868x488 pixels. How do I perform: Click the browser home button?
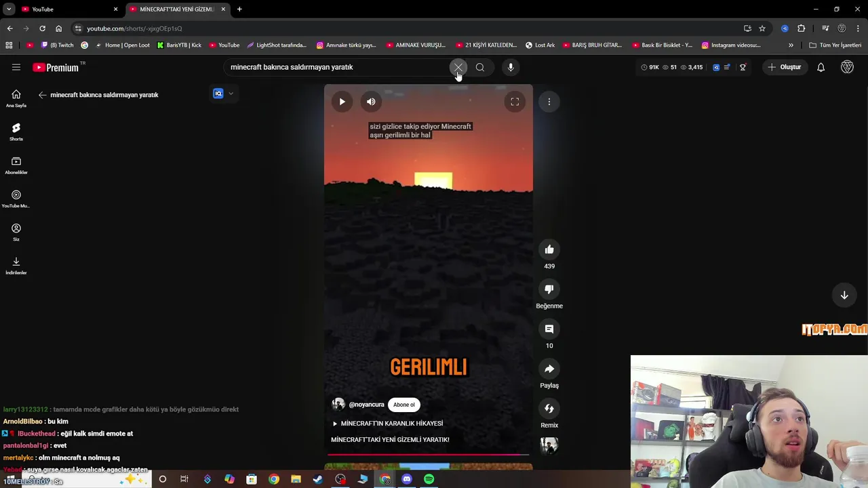(x=58, y=28)
